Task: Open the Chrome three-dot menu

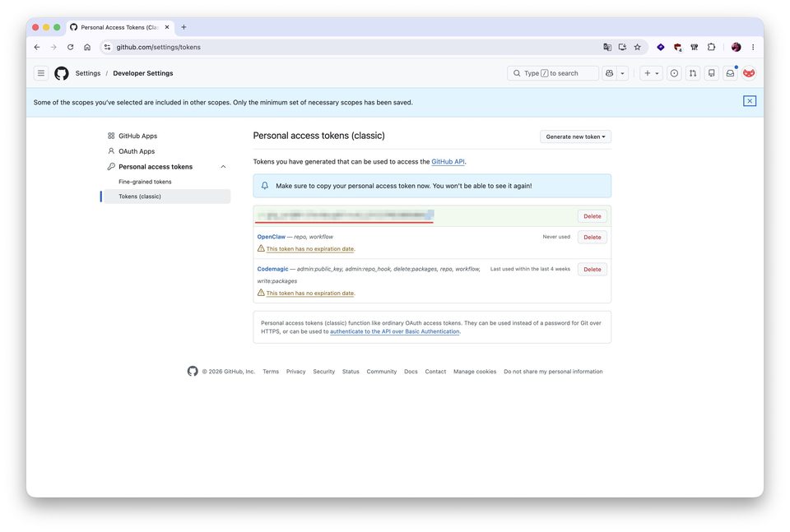Action: click(x=753, y=47)
